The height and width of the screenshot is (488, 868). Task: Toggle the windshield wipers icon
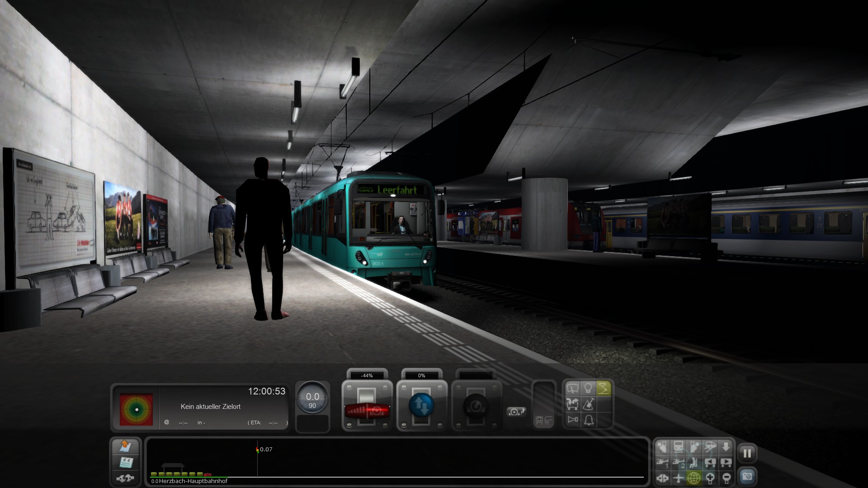[573, 389]
